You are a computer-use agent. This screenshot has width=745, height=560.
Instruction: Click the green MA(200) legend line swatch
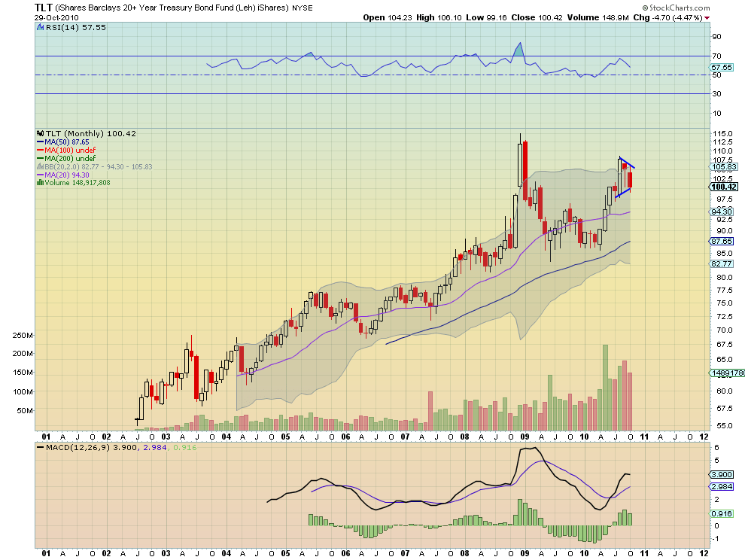[x=41, y=158]
